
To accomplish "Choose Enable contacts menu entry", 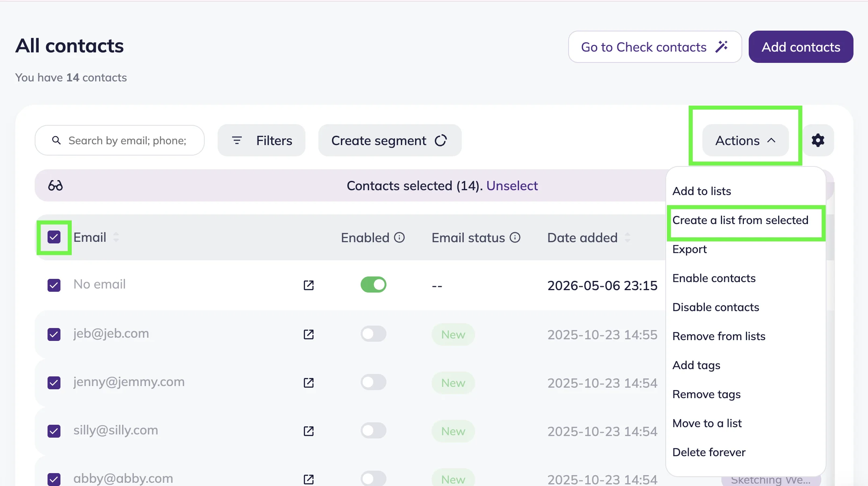I will (x=714, y=278).
